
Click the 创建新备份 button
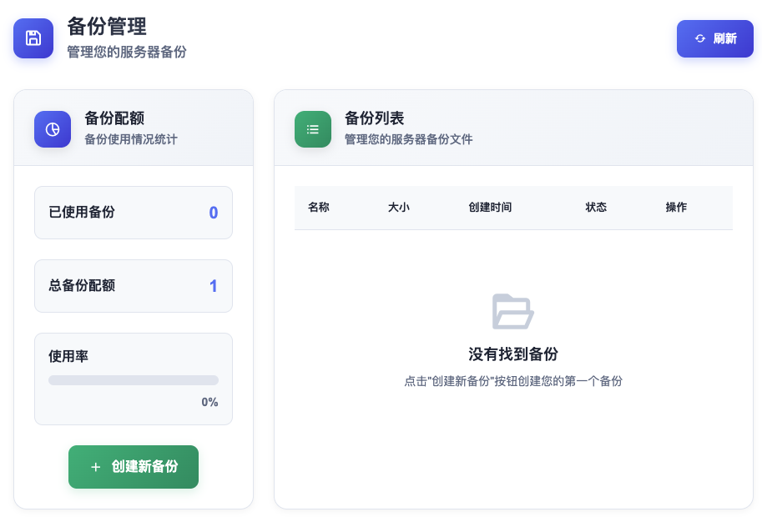(x=134, y=467)
